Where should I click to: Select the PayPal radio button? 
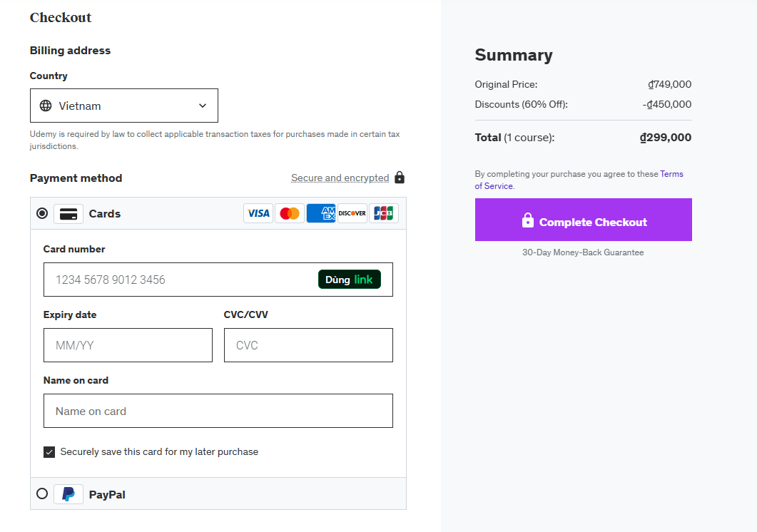(x=42, y=493)
